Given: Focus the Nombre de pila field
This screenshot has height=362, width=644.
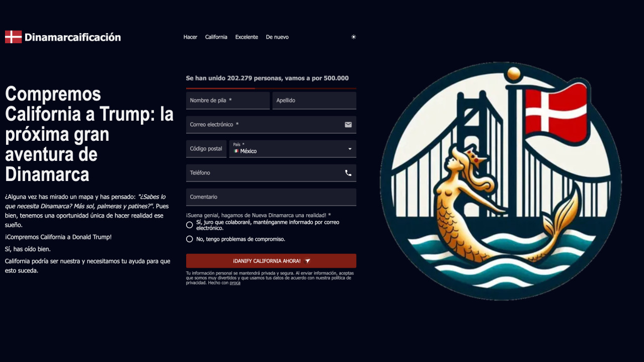Looking at the screenshot, I should [227, 101].
